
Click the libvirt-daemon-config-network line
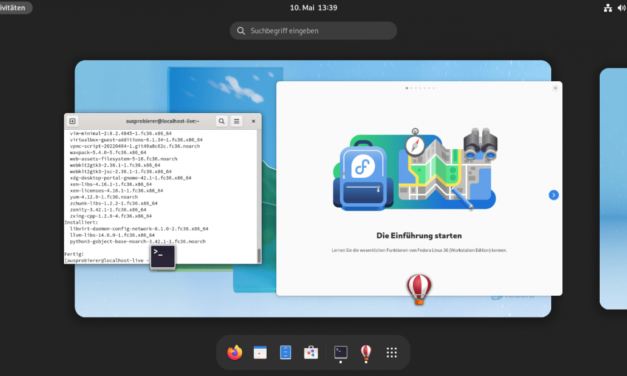point(139,229)
